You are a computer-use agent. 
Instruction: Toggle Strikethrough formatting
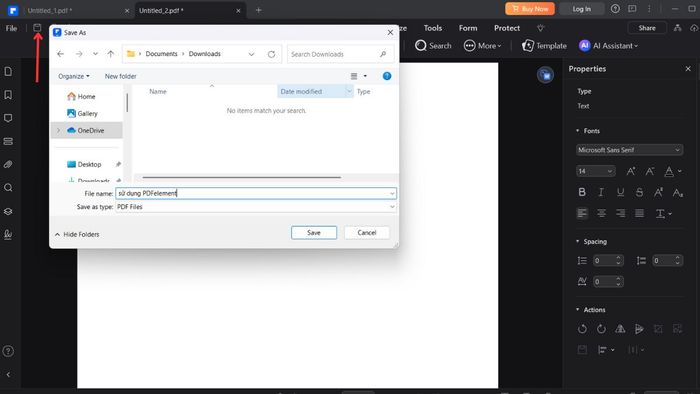tap(639, 192)
